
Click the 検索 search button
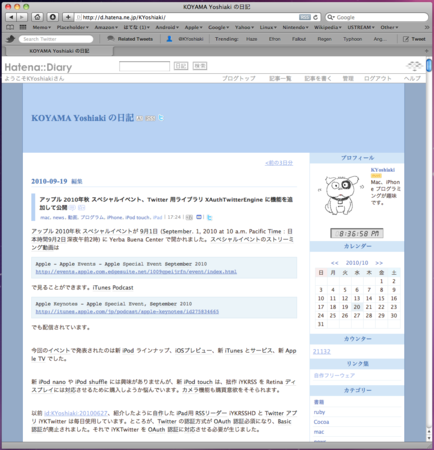click(200, 66)
